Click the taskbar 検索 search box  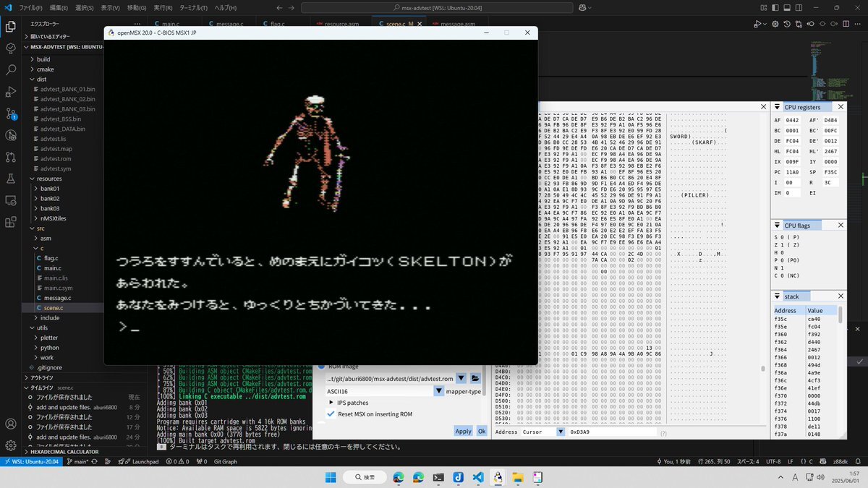pos(366,477)
